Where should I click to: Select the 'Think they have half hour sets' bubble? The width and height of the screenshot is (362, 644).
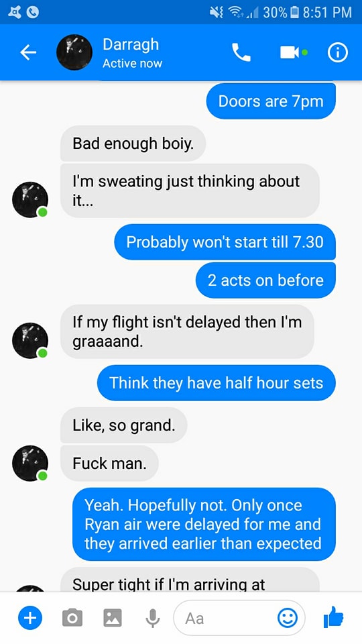tap(217, 383)
